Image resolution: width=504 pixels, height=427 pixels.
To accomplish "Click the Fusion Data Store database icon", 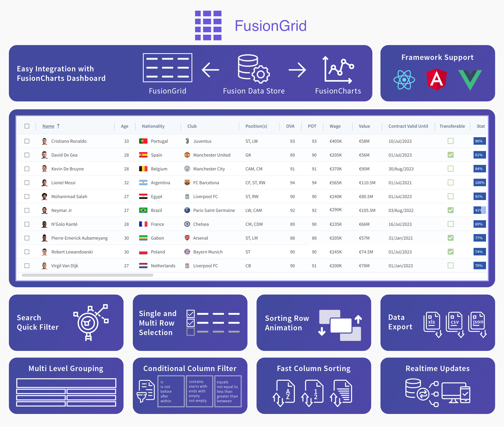I will point(254,69).
